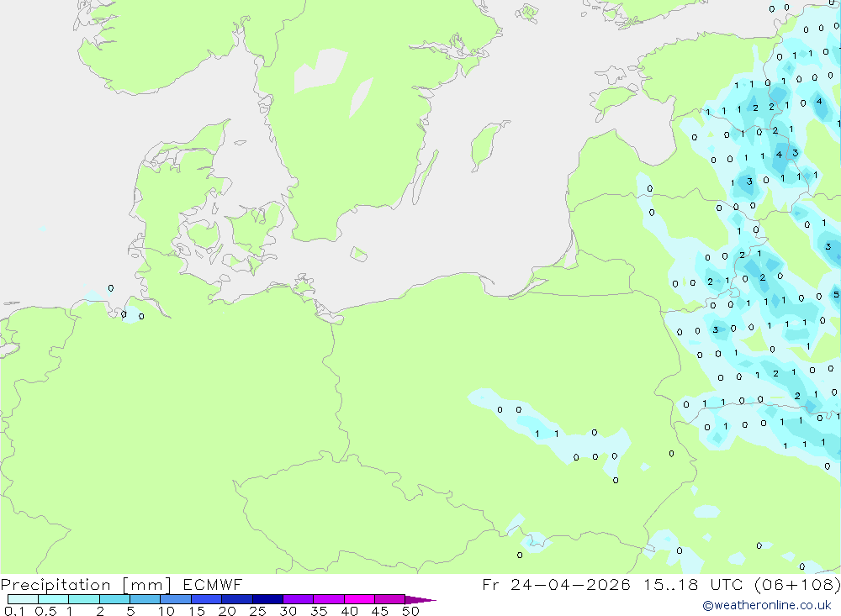Pick the 5–10 mm legend color swatch
Viewport: 841px width, 616px height.
[145, 599]
